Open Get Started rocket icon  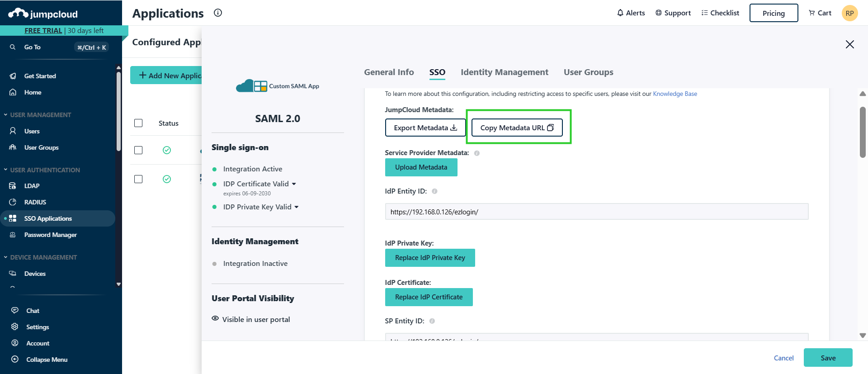(13, 76)
